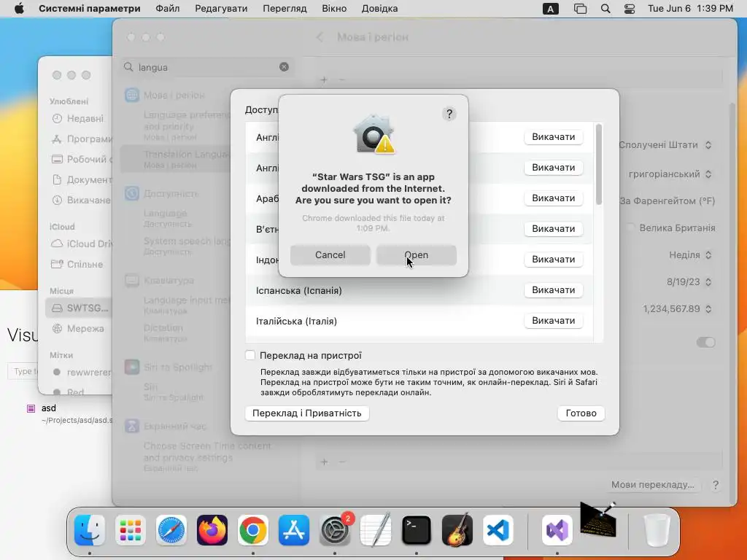747x560 pixels.
Task: Open Safari from the Dock
Action: tap(171, 530)
